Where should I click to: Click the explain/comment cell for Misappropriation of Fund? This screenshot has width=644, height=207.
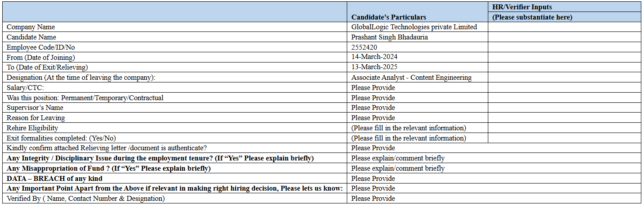coord(398,168)
